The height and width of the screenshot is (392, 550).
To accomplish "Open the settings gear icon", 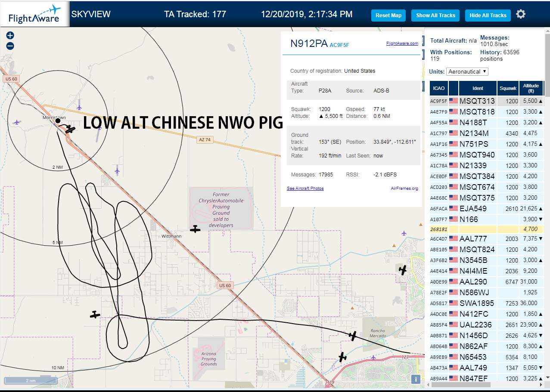I will (521, 14).
